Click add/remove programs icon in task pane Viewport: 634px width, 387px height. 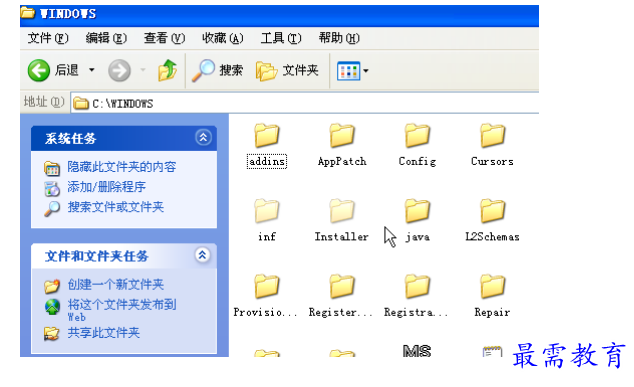pos(52,188)
